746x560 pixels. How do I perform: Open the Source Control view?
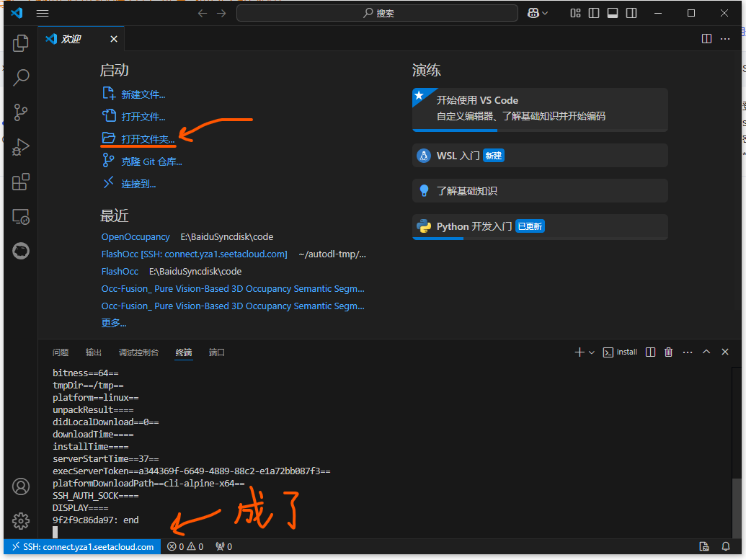(20, 112)
